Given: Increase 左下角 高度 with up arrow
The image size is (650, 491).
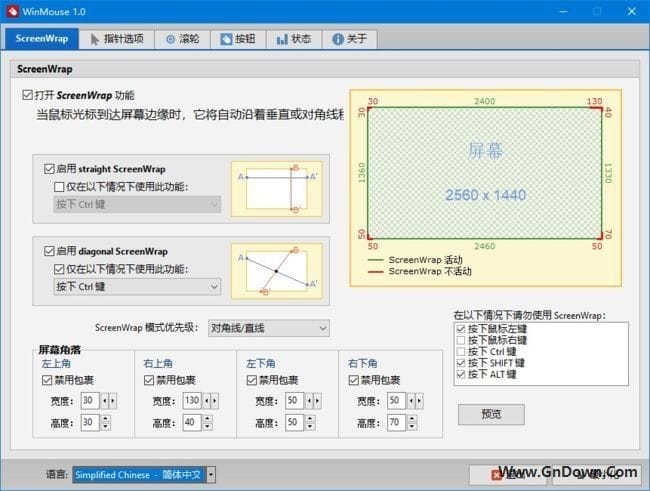Looking at the screenshot, I should (x=310, y=418).
